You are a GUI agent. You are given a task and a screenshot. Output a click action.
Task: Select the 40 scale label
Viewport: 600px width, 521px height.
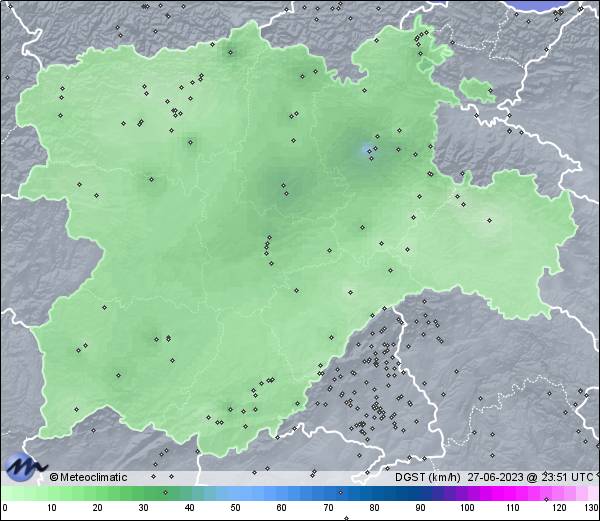189,508
